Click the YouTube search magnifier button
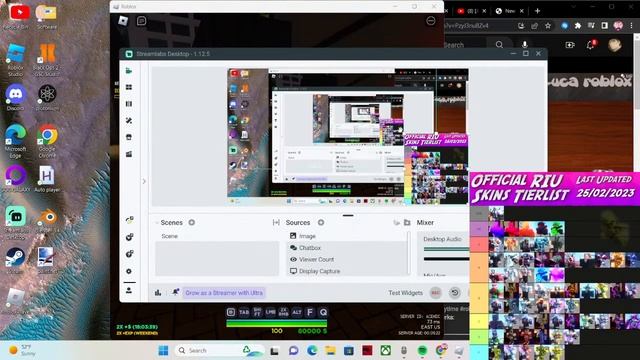 click(x=499, y=45)
